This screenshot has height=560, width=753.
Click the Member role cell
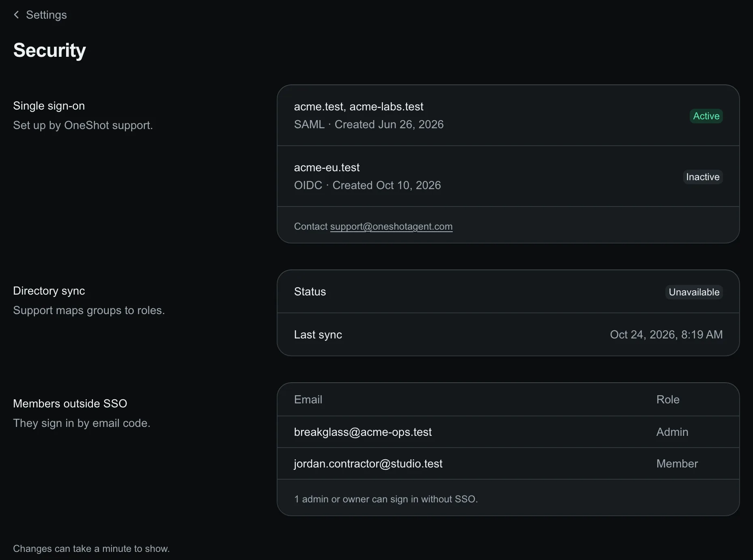coord(677,464)
